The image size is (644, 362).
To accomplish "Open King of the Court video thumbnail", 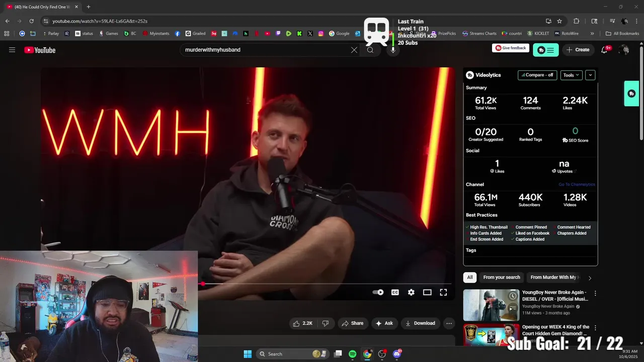I will [491, 335].
